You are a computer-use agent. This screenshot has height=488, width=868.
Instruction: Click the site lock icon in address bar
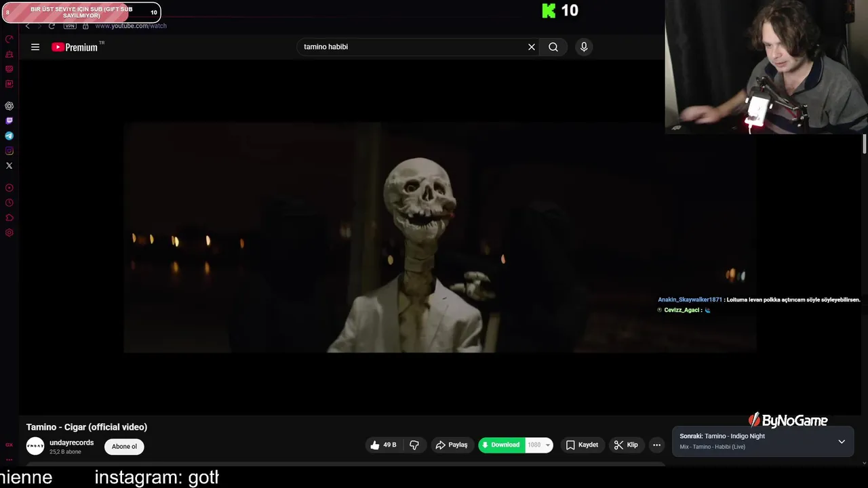coord(85,26)
